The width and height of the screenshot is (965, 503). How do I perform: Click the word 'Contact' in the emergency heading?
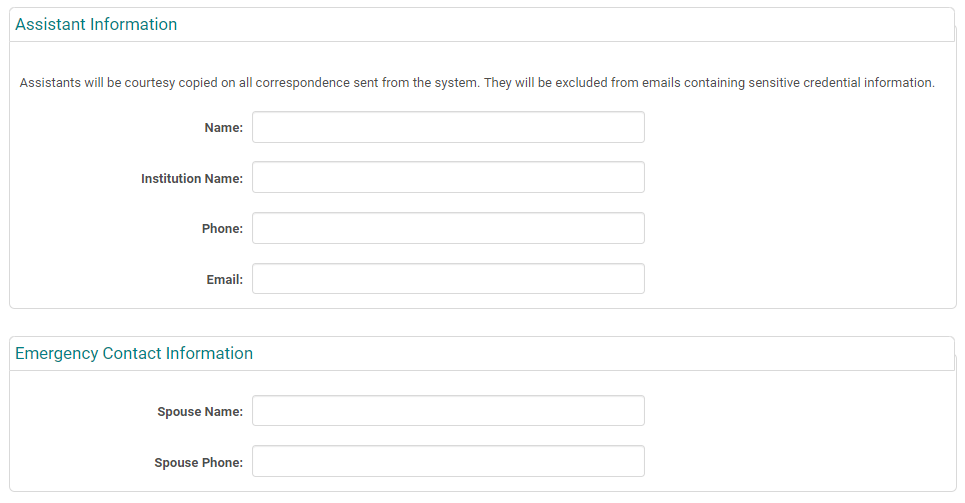(x=132, y=354)
